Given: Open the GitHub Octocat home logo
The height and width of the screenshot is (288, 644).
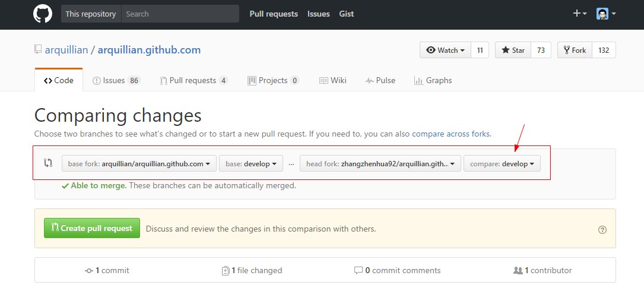Looking at the screenshot, I should pos(43,14).
